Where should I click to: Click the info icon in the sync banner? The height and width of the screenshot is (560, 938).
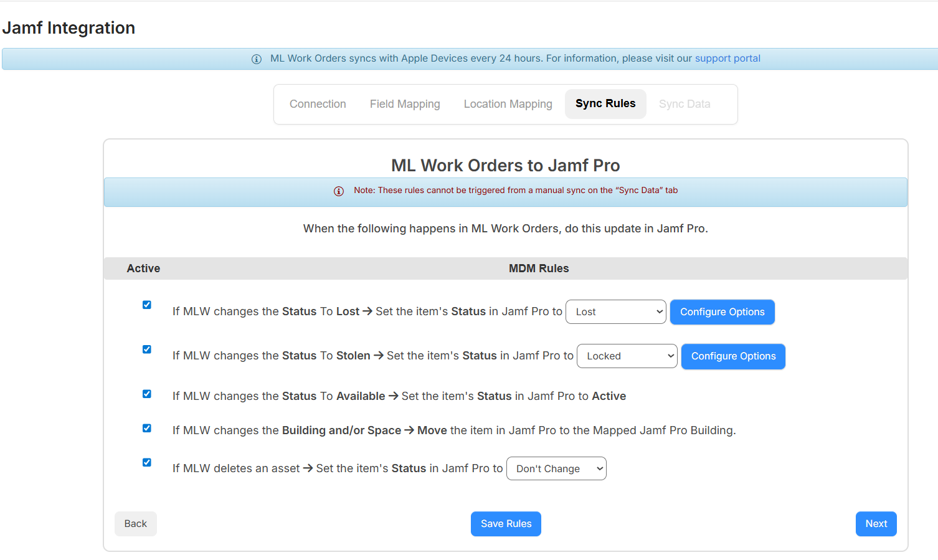point(256,59)
